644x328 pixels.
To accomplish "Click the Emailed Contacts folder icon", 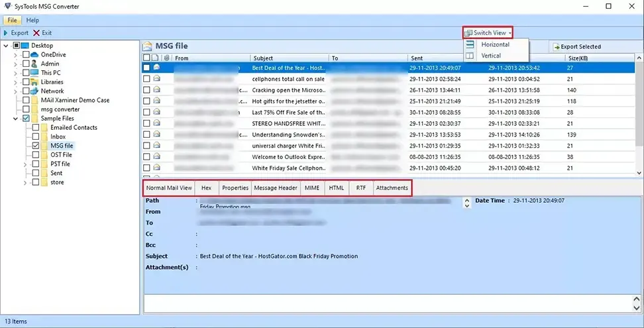I will coord(44,127).
